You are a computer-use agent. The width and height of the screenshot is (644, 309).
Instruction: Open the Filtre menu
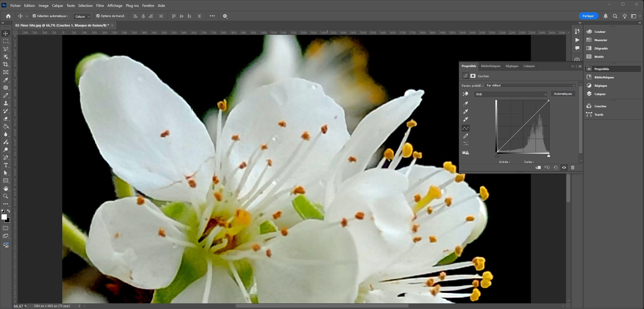[x=100, y=6]
